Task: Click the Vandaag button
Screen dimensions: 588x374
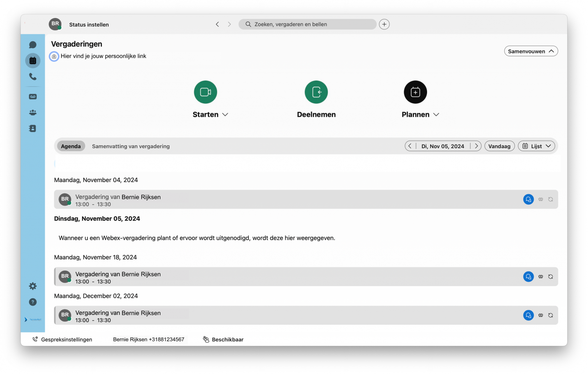Action: 499,146
